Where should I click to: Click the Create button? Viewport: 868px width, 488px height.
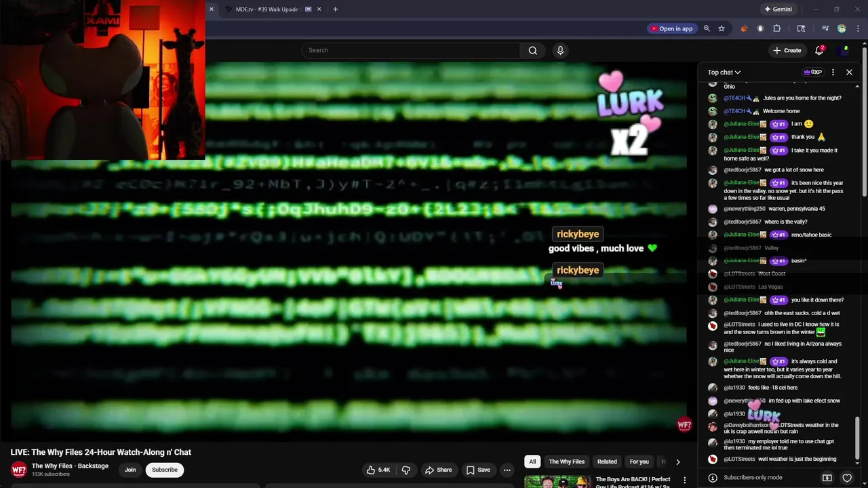point(787,50)
